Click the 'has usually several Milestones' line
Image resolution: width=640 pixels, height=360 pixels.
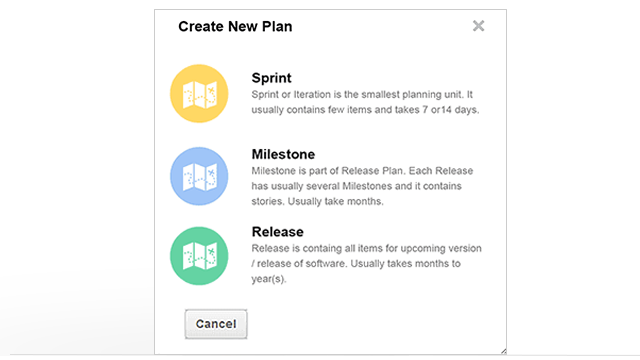[356, 187]
